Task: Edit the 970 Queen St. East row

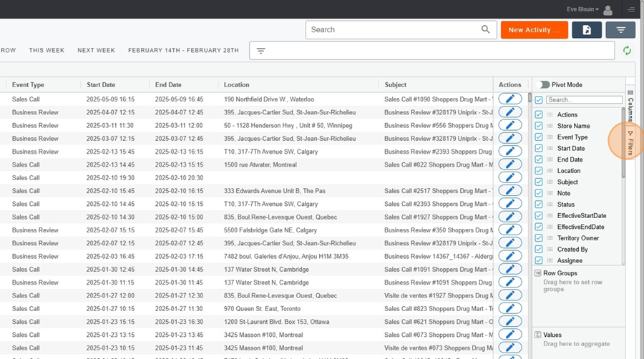Action: [510, 308]
